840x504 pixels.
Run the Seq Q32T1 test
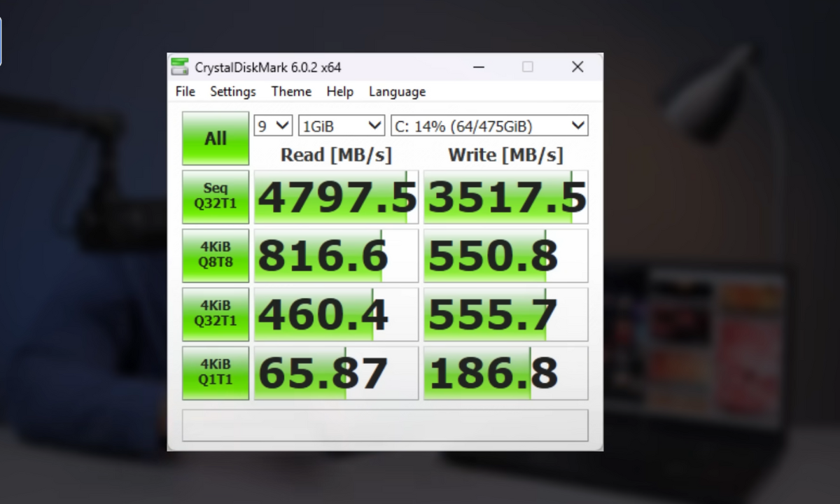(216, 197)
